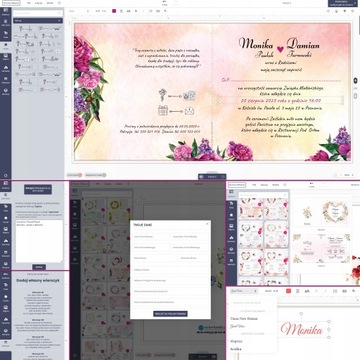
Task: Select the pink date line on the invitation
Action: [281, 100]
